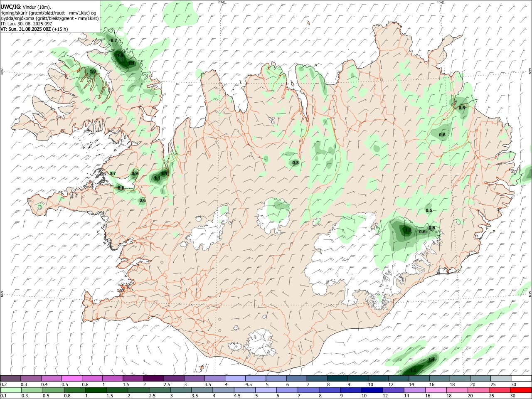Click the 1.4 value offshore in the southeast
532x399 pixels.
tap(431, 360)
